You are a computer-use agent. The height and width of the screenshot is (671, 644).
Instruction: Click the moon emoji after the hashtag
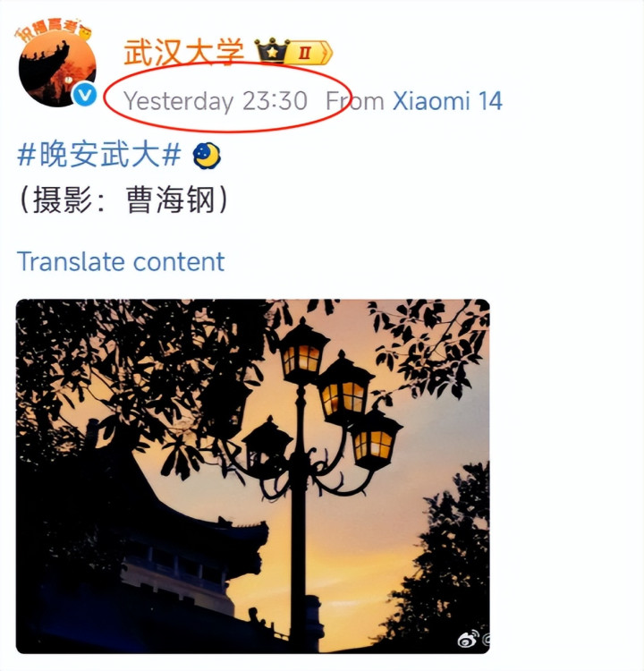click(x=207, y=156)
